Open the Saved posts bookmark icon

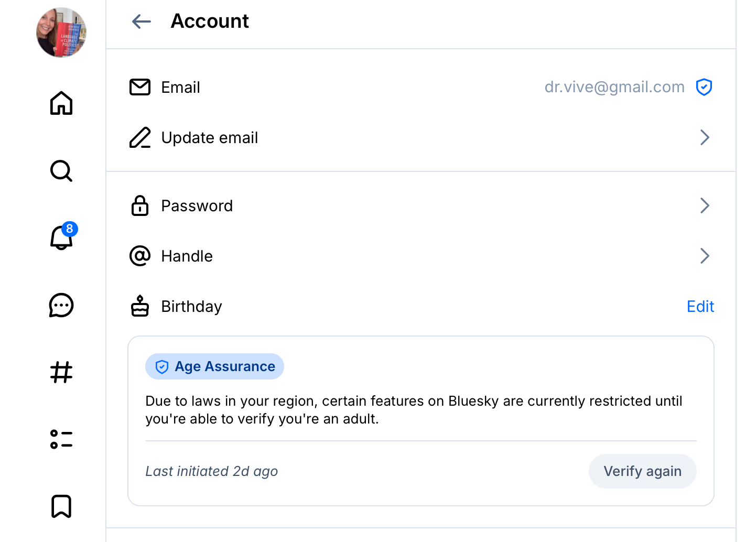coord(61,506)
